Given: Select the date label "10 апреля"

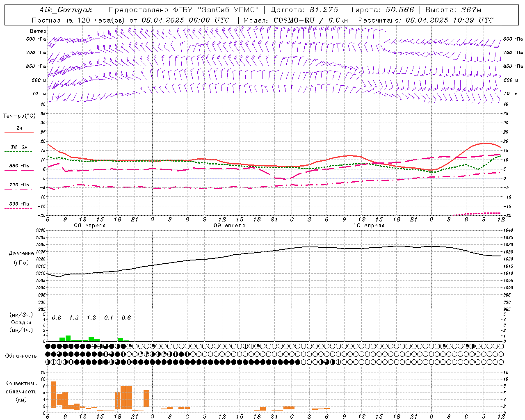Looking at the screenshot, I should pos(369,226).
